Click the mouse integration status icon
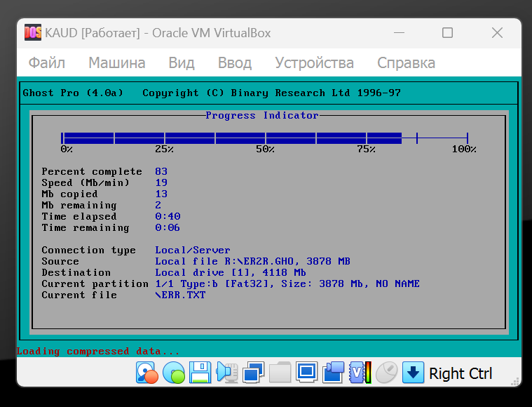The height and width of the screenshot is (407, 532). (x=386, y=373)
